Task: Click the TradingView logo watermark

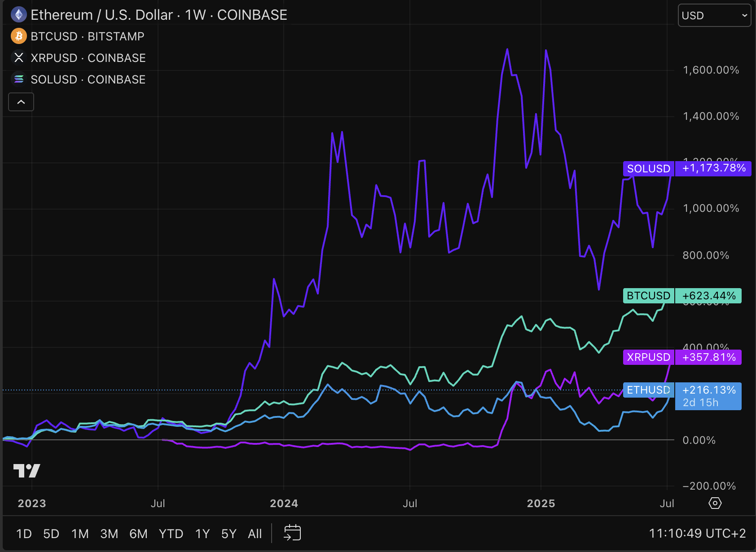Action: [x=27, y=471]
